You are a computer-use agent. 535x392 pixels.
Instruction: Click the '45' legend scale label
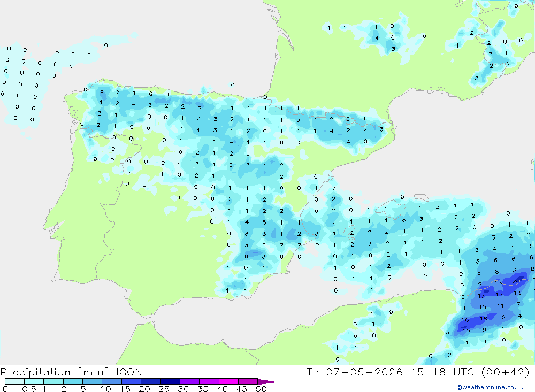242,389
